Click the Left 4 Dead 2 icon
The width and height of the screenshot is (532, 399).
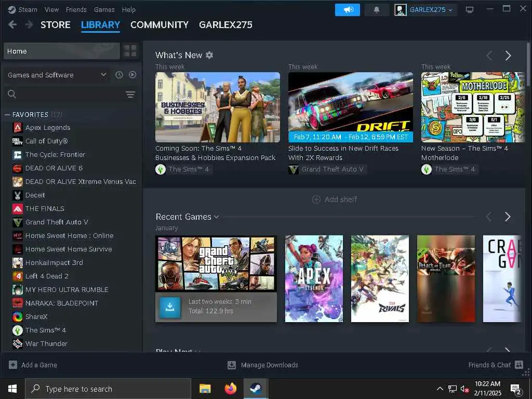pyautogui.click(x=18, y=276)
